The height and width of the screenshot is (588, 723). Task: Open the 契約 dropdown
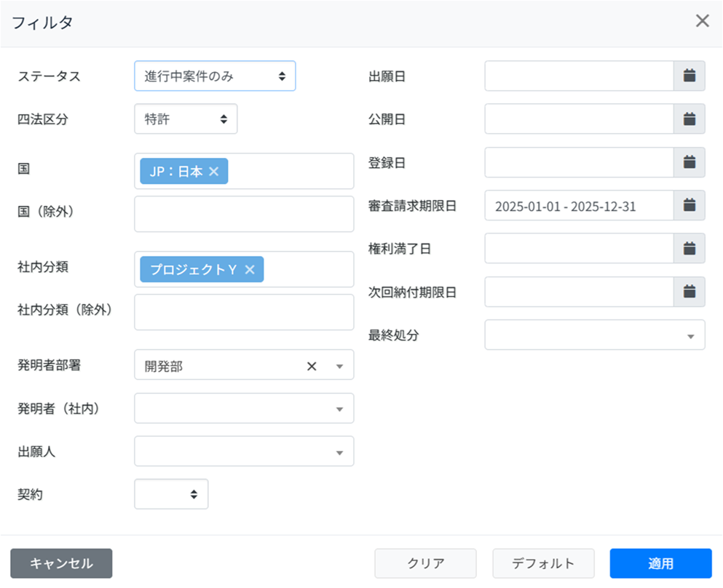tap(171, 494)
